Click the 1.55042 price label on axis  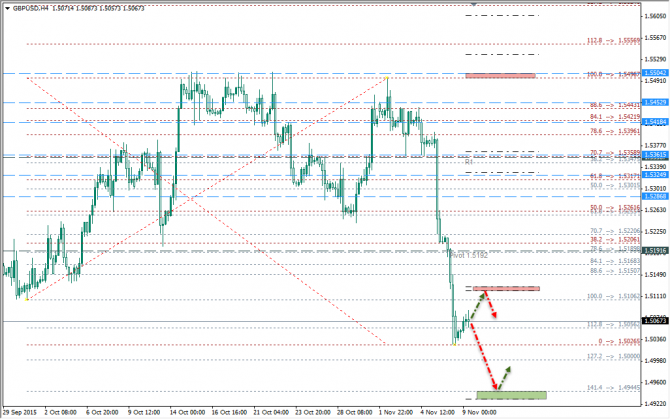(x=656, y=74)
